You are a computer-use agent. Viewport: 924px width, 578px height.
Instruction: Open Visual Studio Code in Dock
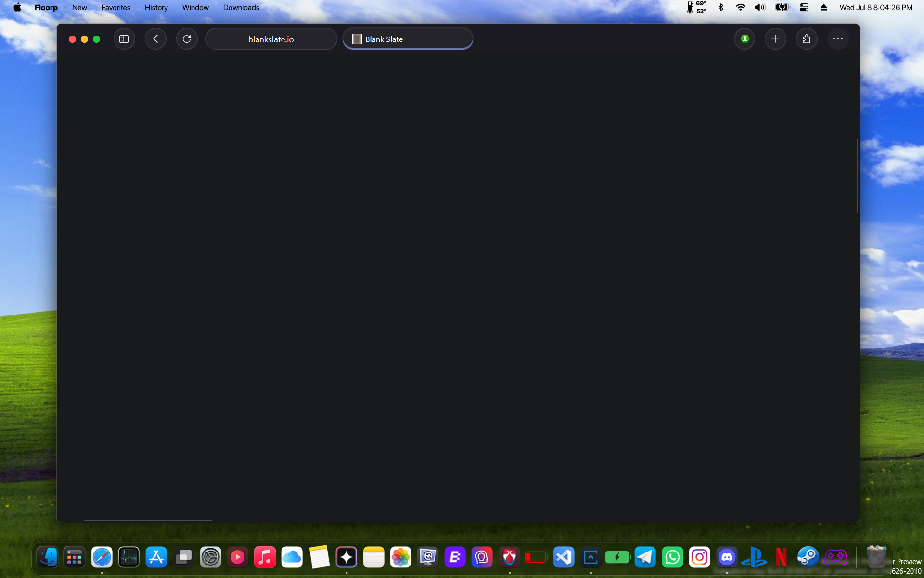pos(564,557)
